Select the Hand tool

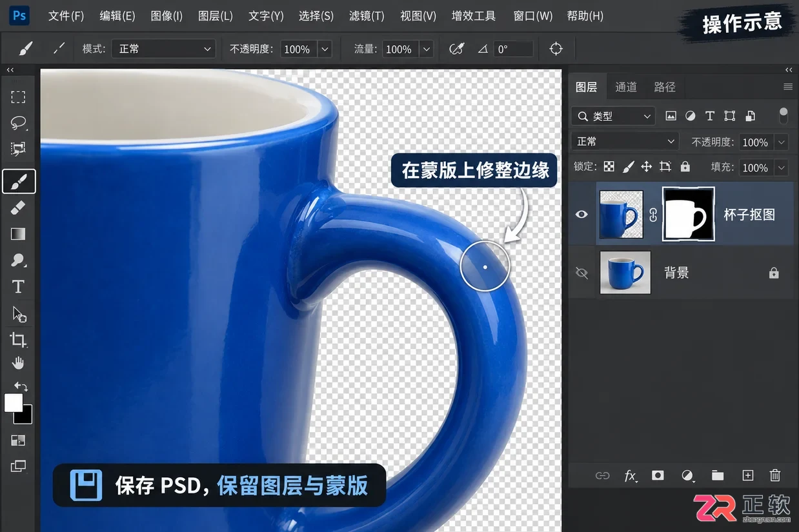18,363
